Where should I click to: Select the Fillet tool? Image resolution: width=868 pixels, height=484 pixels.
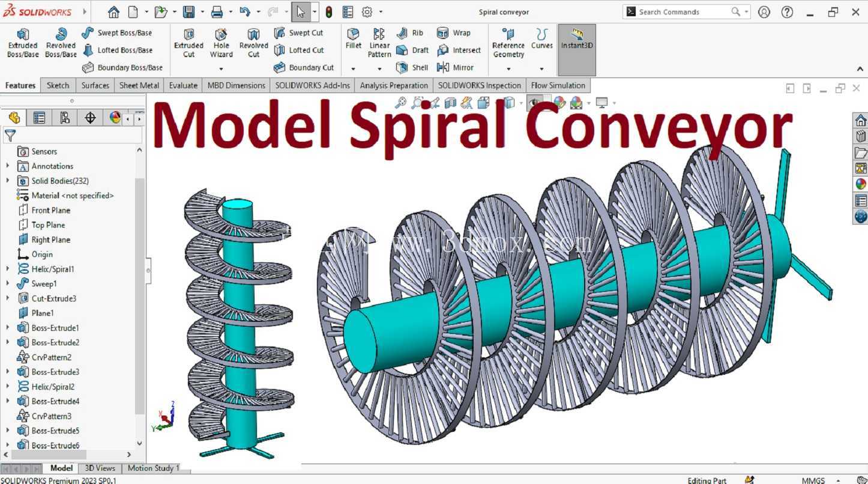354,39
